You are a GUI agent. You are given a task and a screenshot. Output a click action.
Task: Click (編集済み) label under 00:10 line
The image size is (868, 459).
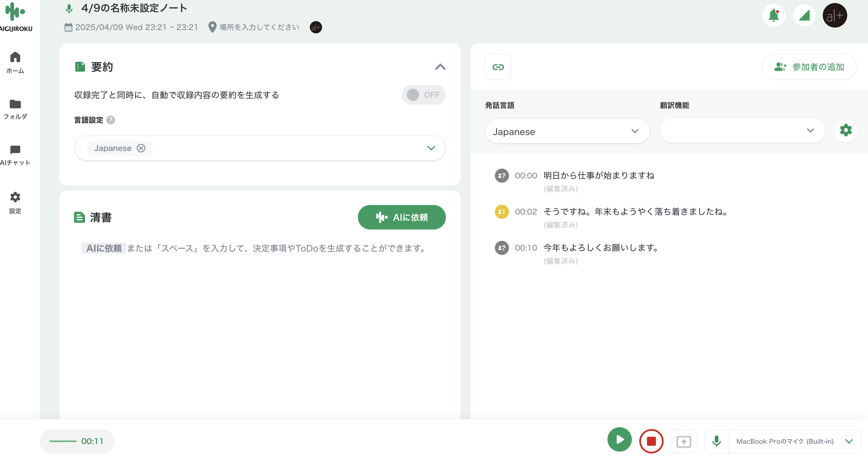[x=561, y=261]
